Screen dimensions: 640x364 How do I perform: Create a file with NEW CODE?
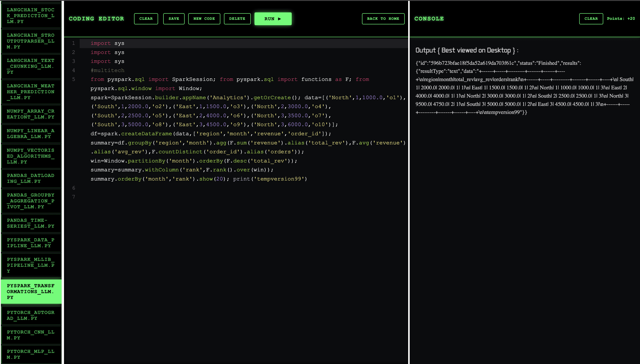pyautogui.click(x=204, y=19)
